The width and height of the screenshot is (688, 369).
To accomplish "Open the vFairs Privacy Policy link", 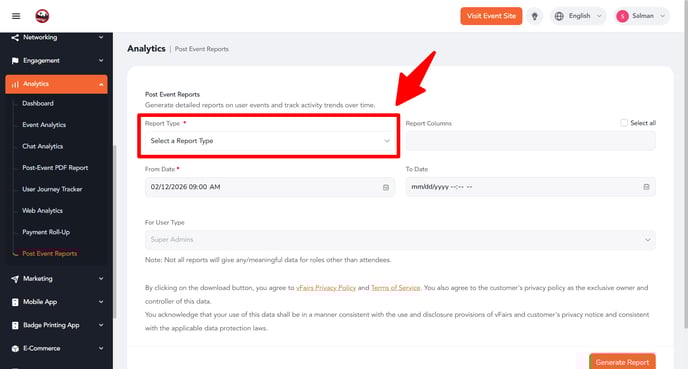I will pyautogui.click(x=326, y=288).
